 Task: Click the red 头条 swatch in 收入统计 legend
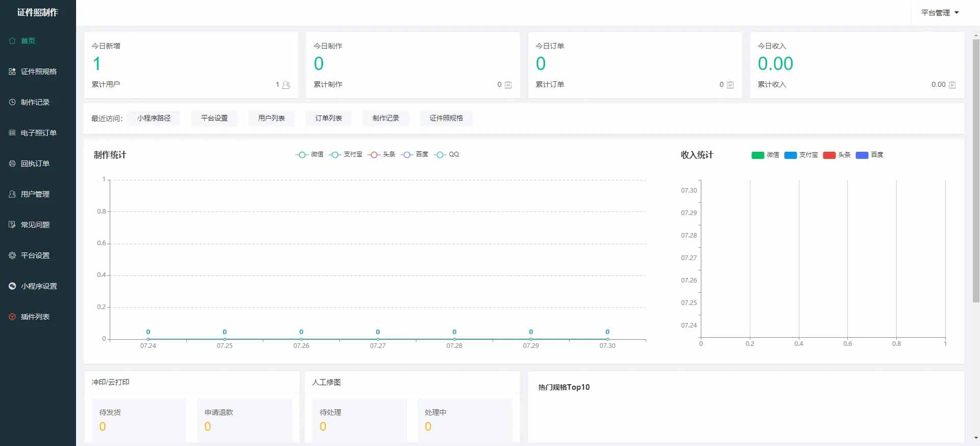click(829, 155)
